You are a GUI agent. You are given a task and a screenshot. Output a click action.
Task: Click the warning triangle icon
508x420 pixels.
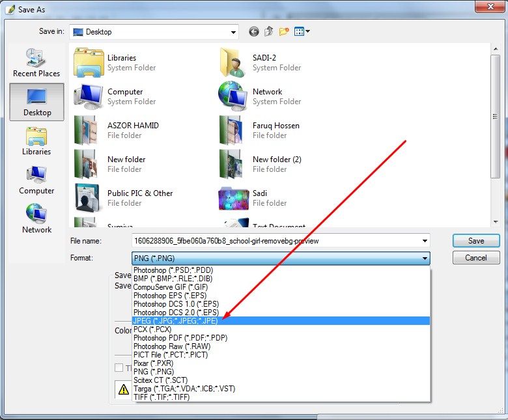[124, 389]
